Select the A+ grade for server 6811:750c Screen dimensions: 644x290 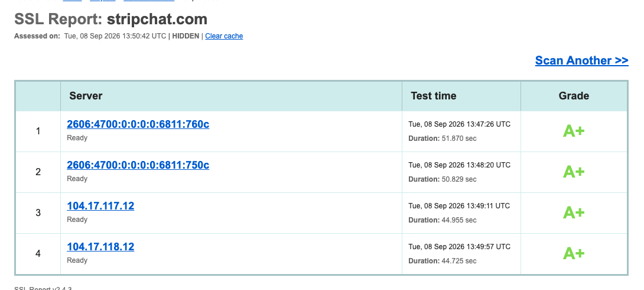[x=574, y=172]
